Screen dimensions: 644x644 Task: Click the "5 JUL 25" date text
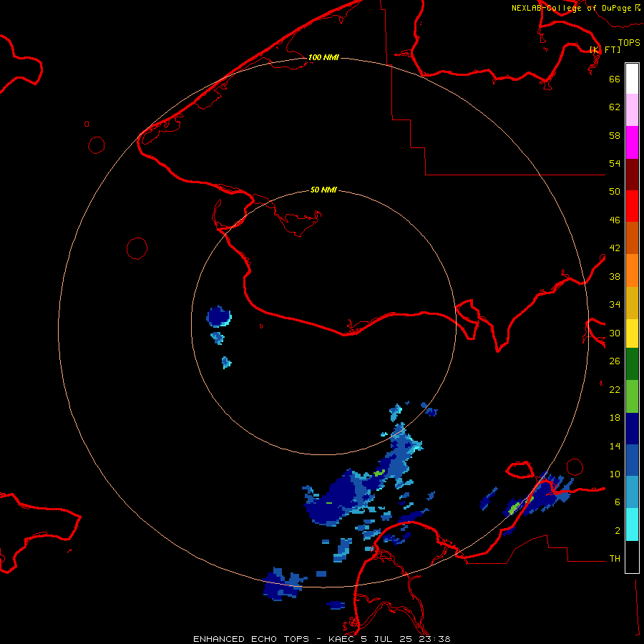point(386,639)
